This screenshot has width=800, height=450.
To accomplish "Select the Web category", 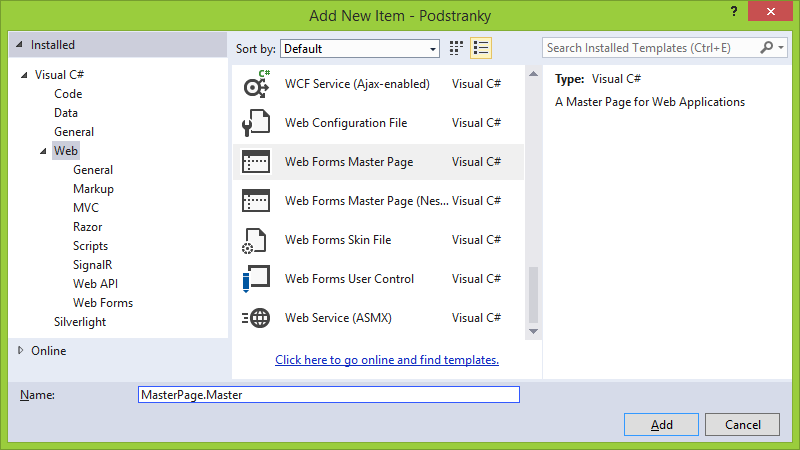I will [66, 151].
